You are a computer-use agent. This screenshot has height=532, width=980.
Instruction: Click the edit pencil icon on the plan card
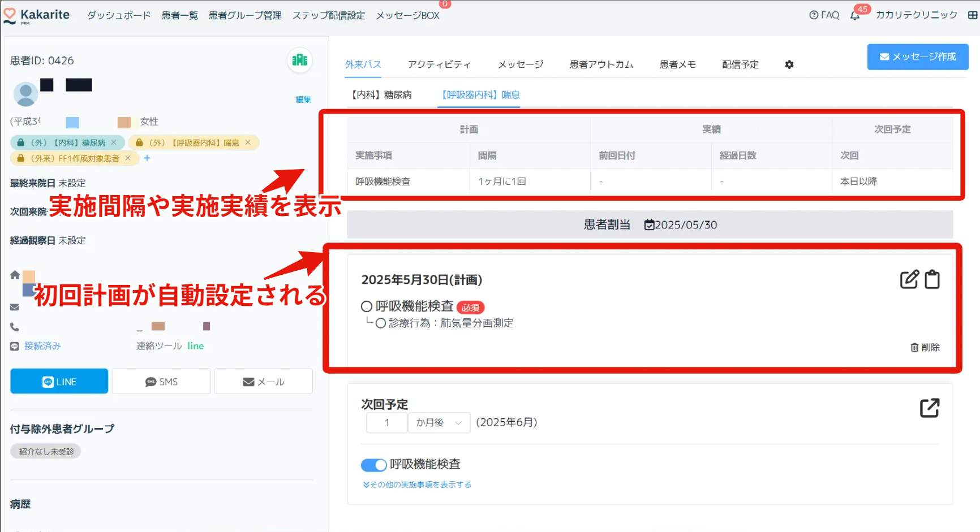(909, 279)
